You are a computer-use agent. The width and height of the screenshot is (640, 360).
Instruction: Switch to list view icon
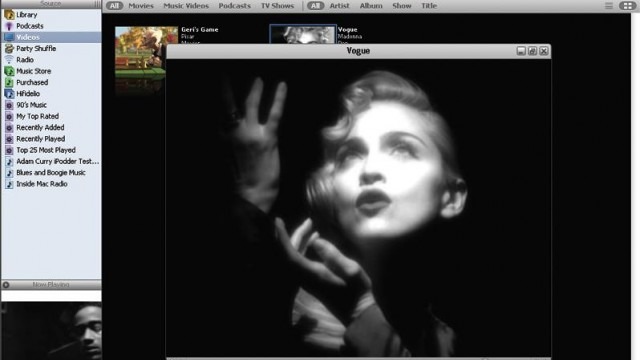pyautogui.click(x=609, y=6)
